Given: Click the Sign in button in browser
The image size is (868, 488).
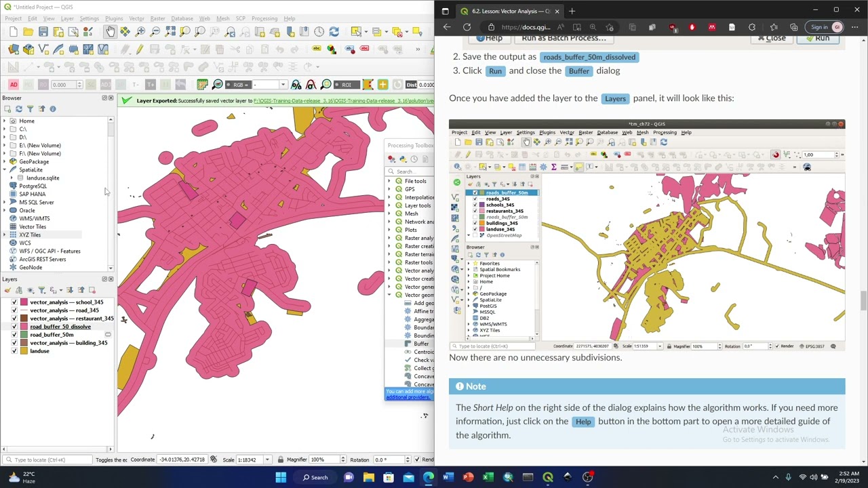Looking at the screenshot, I should coord(825,27).
